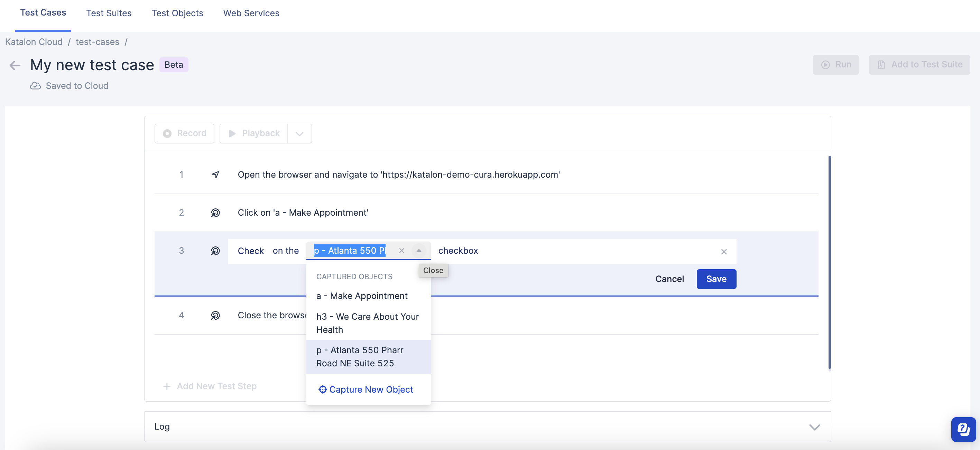
Task: Click the cloud saved status icon
Action: (x=35, y=86)
